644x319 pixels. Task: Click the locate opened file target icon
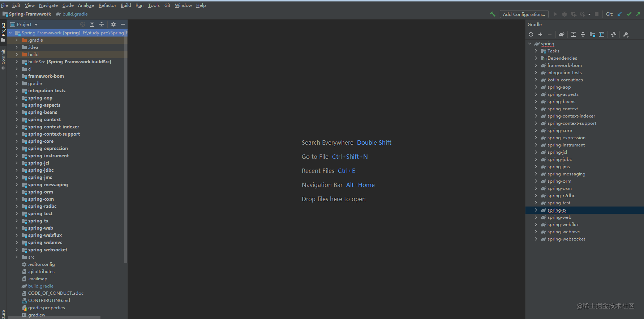(x=83, y=24)
